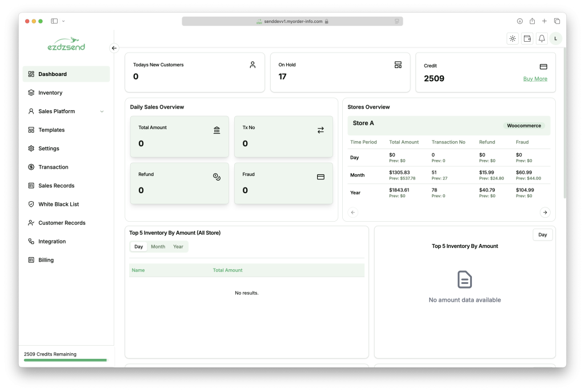Click the Safari address bar
The image size is (585, 392).
click(x=292, y=21)
